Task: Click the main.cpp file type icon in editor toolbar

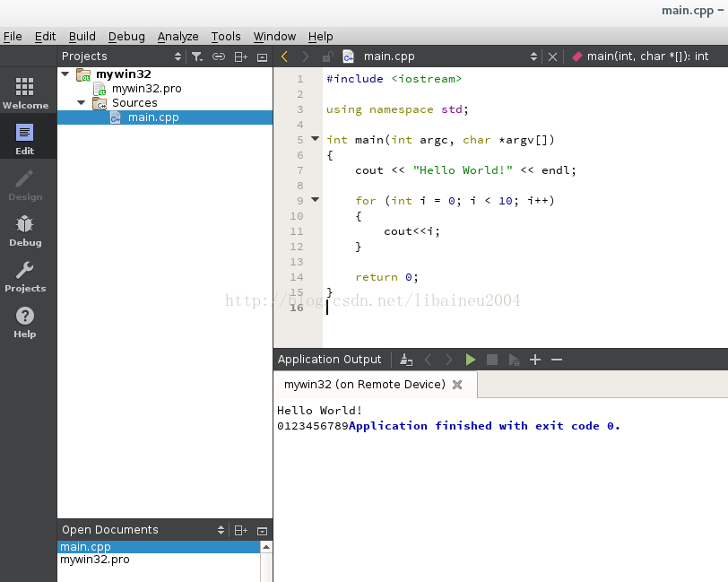Action: (x=348, y=56)
